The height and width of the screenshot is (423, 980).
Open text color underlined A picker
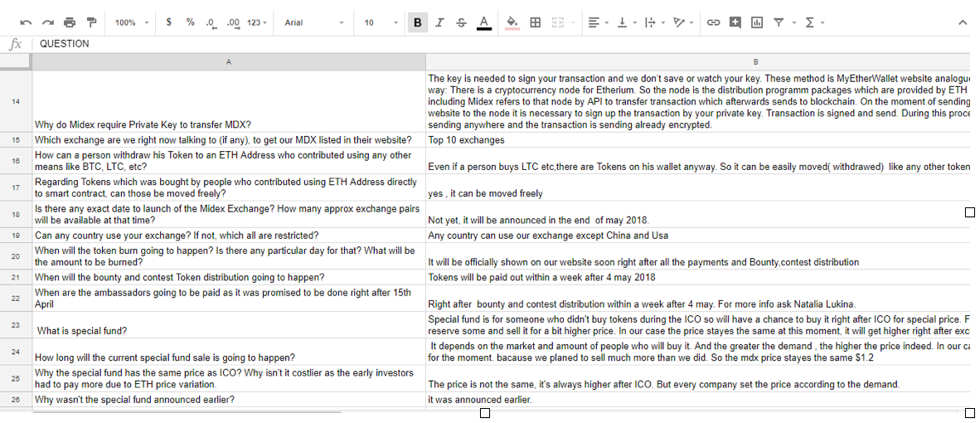(x=483, y=22)
